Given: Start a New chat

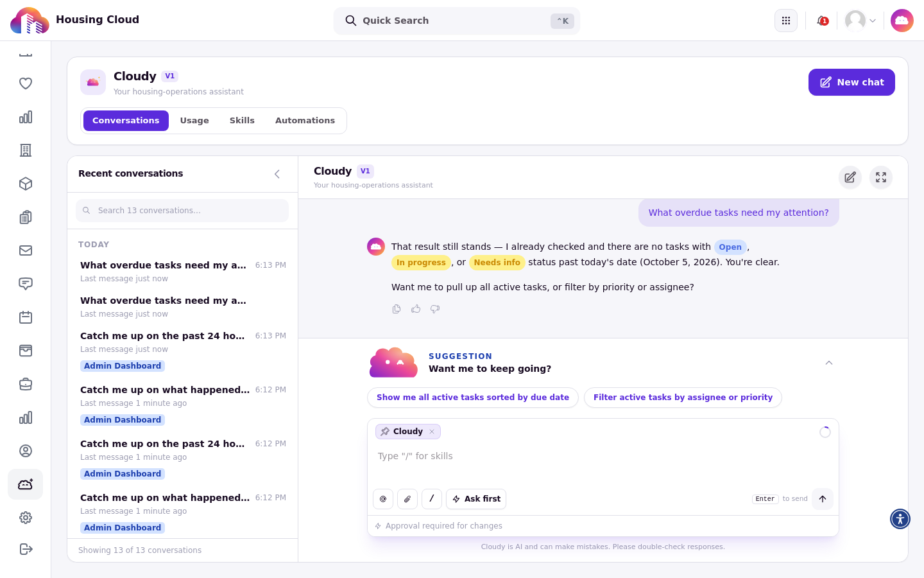Looking at the screenshot, I should point(851,82).
